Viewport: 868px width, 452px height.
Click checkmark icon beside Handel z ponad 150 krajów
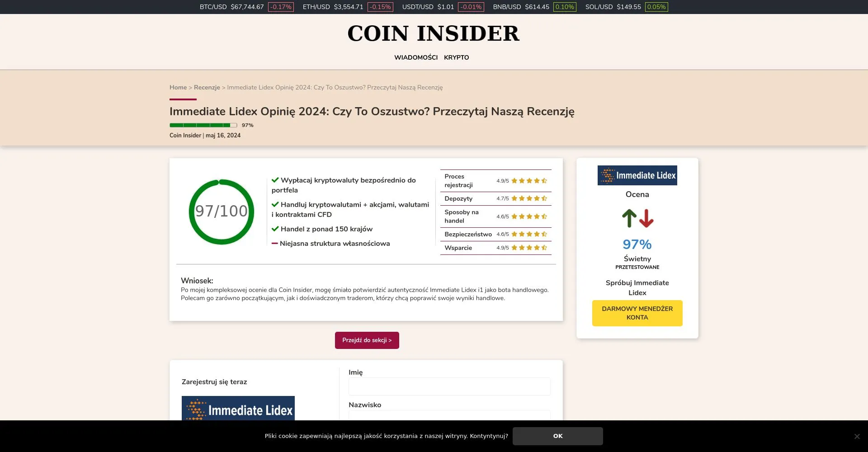tap(275, 229)
